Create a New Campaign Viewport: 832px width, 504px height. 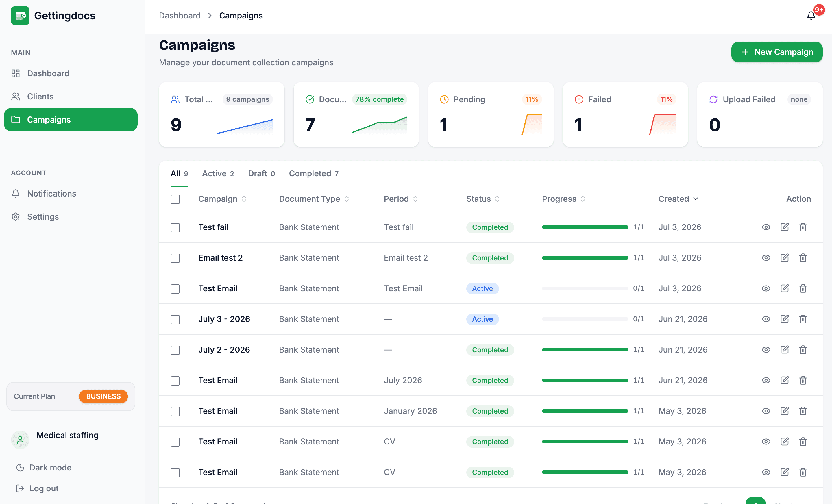point(776,52)
